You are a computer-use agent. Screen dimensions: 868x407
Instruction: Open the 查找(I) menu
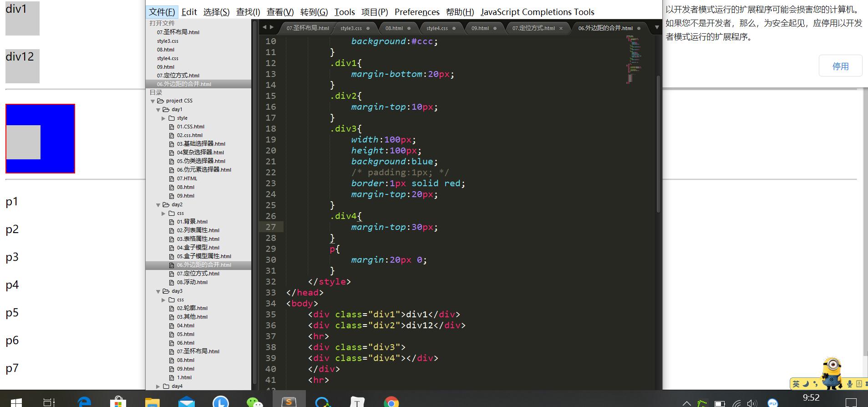coord(248,12)
